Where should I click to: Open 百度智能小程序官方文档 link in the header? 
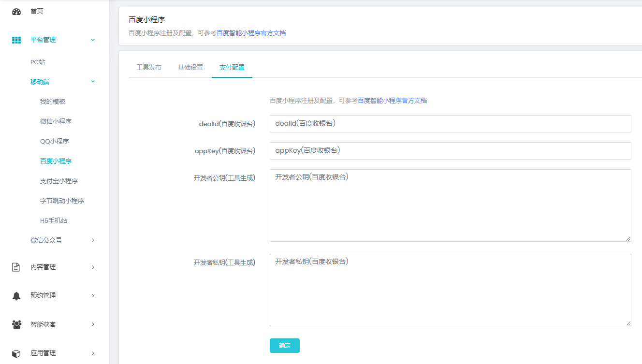tap(251, 33)
